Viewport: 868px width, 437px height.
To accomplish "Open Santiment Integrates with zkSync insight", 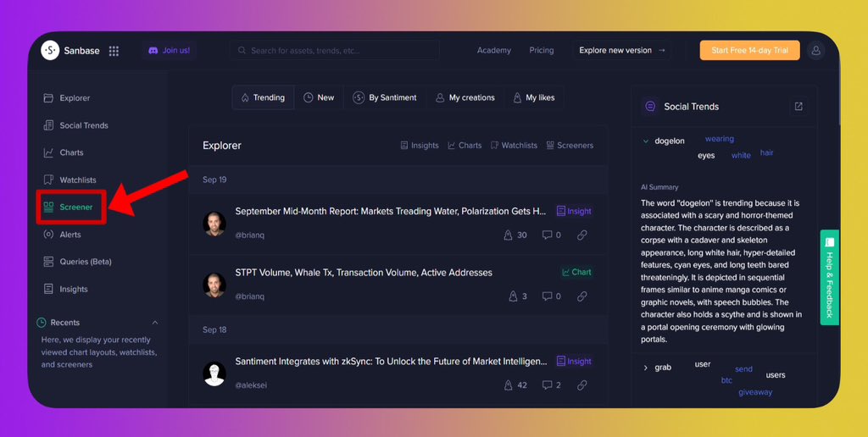I will [x=391, y=362].
